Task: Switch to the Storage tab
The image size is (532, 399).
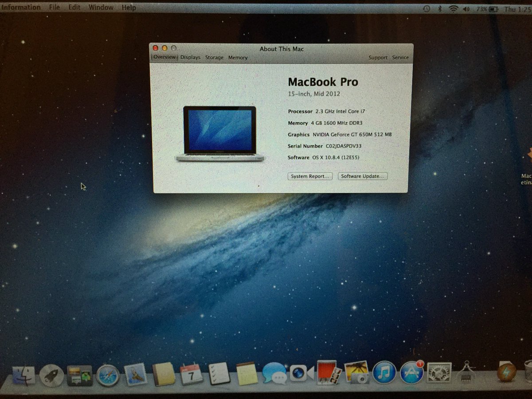Action: tap(214, 58)
